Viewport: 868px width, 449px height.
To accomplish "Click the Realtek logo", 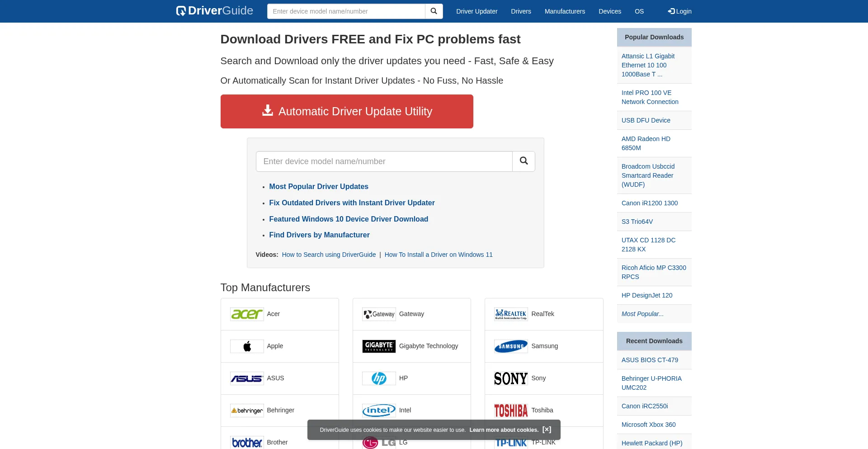I will 511,314.
